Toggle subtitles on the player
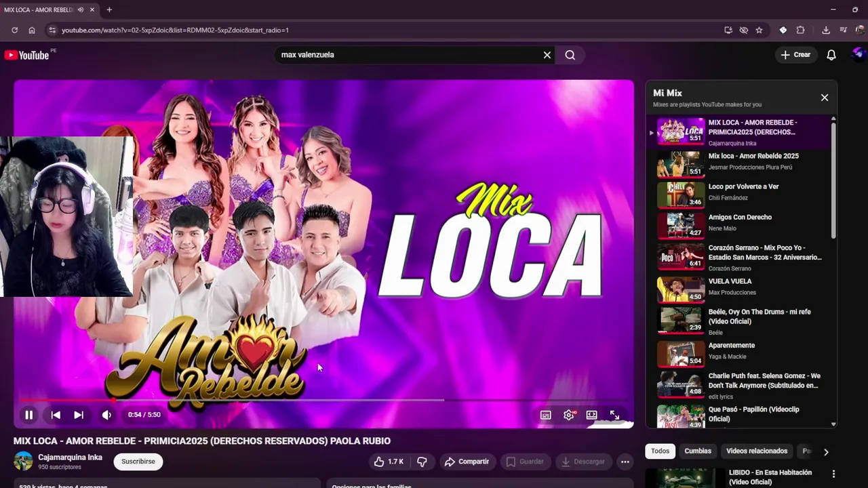 click(545, 415)
